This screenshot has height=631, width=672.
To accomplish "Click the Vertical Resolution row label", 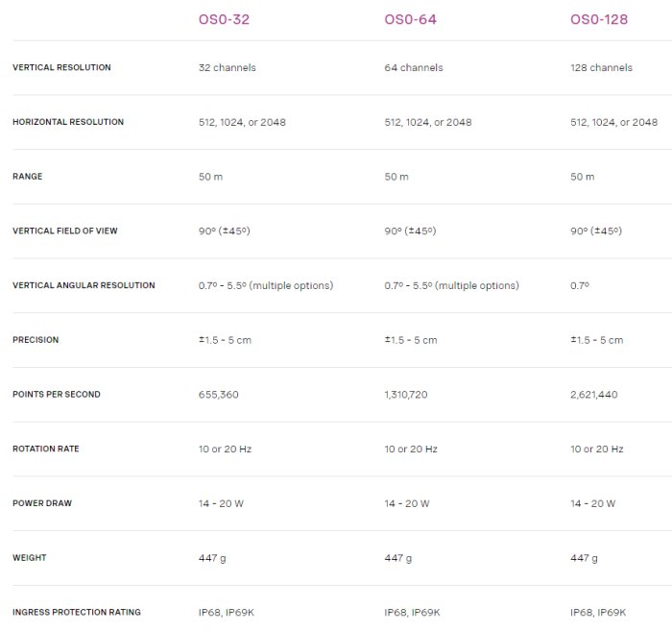I will 61,68.
